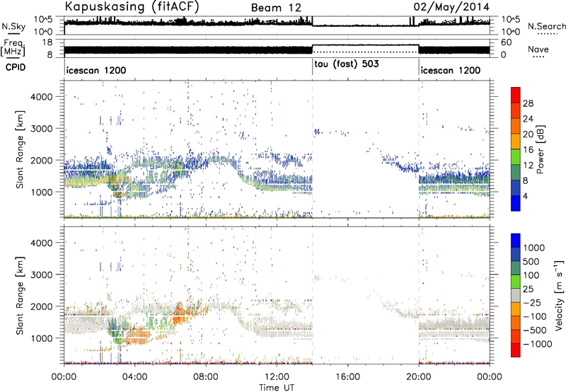Click the bottom blue segment of Power colorbar
This screenshot has height=392, width=566.
point(516,203)
